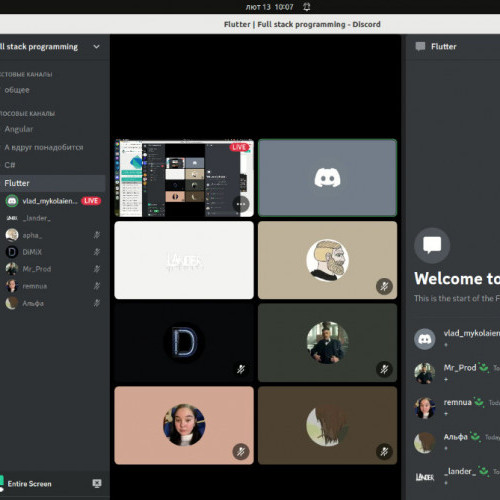This screenshot has height=500, width=500.
Task: Open Альфа profile from chat username
Action: point(455,437)
